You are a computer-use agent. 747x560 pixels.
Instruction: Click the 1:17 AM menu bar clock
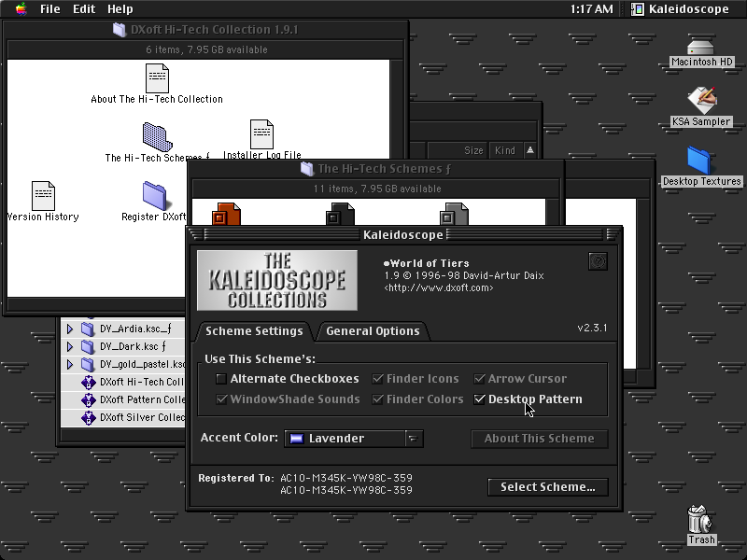[592, 8]
